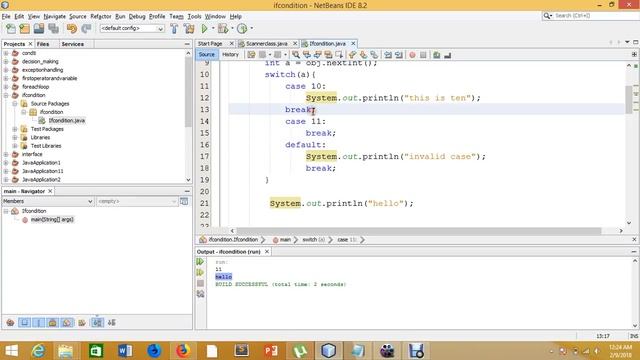
Task: Click the Stop Macro Recording icon
Action: tap(423, 55)
